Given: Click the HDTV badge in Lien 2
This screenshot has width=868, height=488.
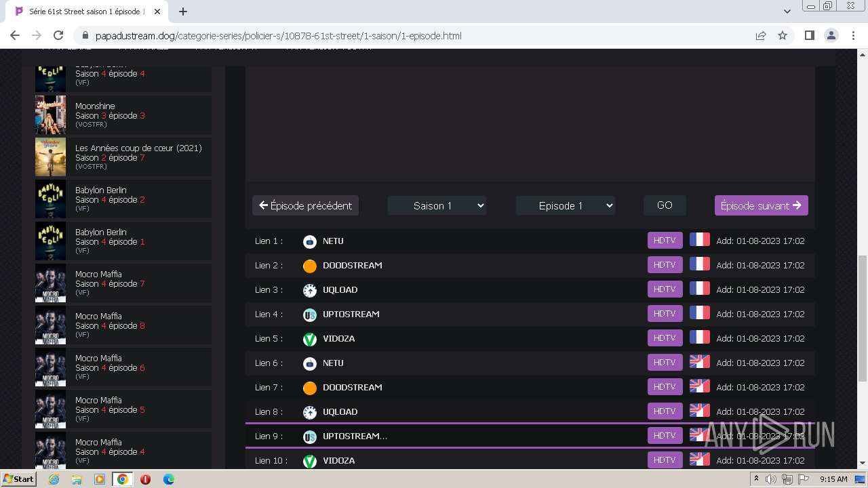Looking at the screenshot, I should coord(665,265).
